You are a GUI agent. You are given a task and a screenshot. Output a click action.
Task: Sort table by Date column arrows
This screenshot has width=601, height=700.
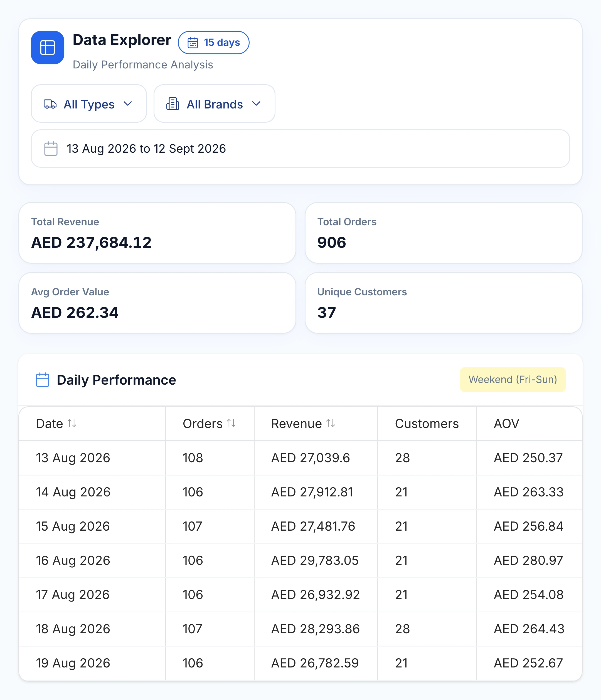coord(72,423)
